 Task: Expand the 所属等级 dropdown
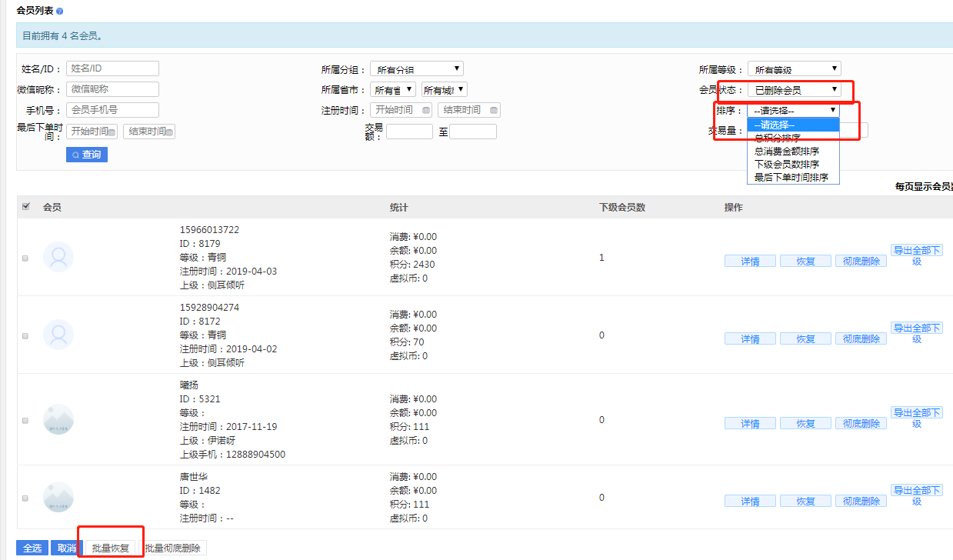[x=794, y=69]
